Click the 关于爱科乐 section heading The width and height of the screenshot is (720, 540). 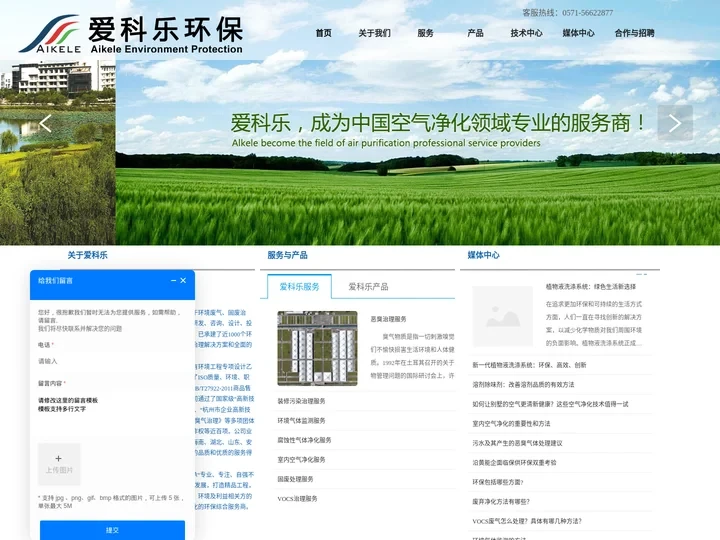click(87, 255)
